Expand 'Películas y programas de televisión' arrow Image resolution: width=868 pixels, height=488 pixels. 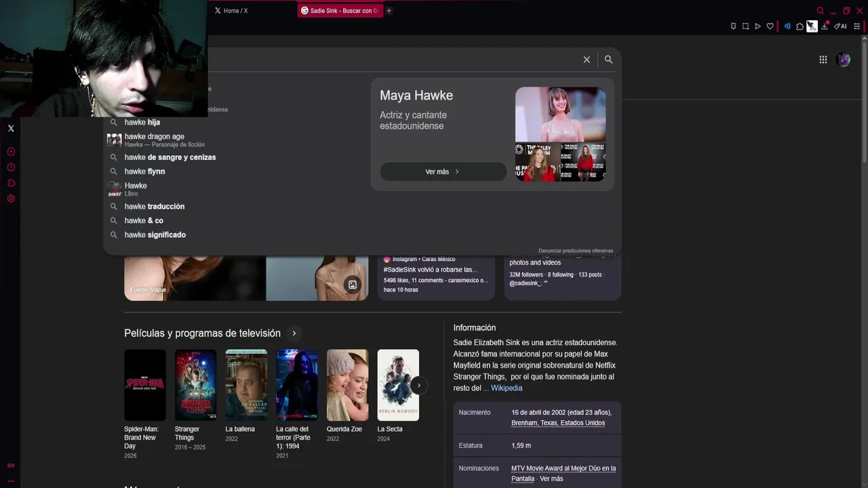(x=294, y=333)
